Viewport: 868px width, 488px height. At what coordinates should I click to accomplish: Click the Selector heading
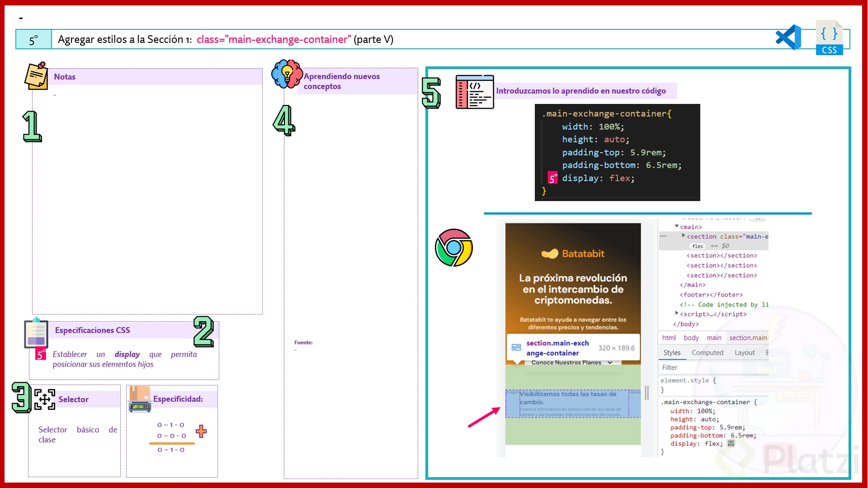73,399
